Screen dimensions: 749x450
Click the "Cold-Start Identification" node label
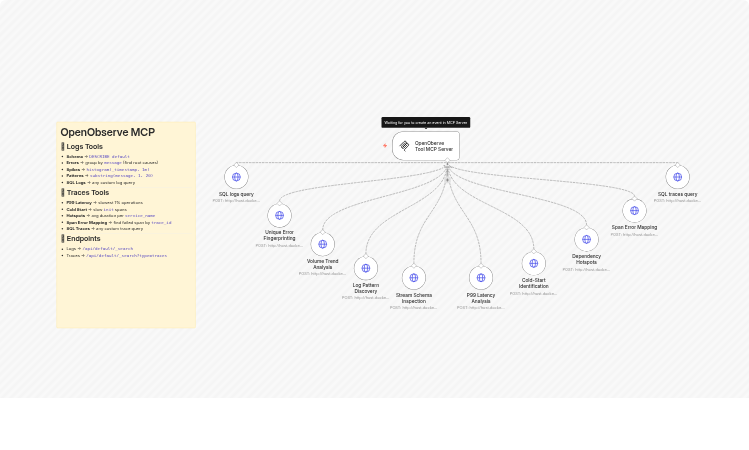click(534, 283)
